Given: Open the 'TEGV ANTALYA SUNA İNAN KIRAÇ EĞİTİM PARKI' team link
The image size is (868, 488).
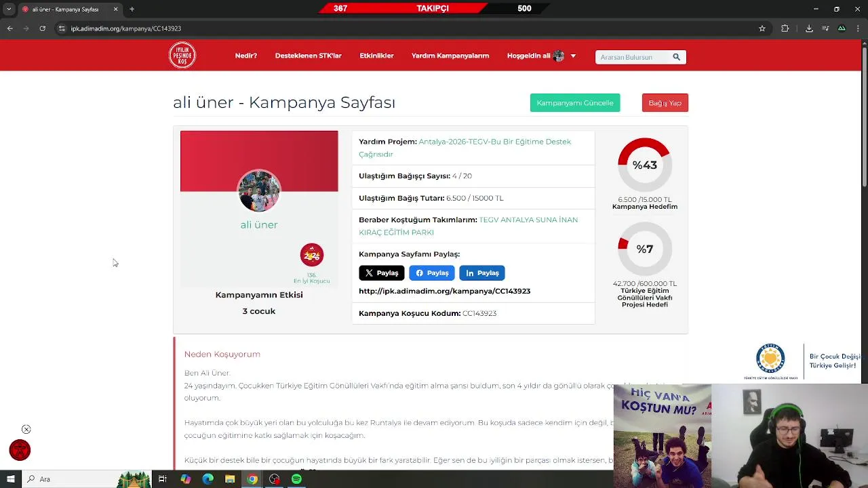Looking at the screenshot, I should pyautogui.click(x=469, y=226).
